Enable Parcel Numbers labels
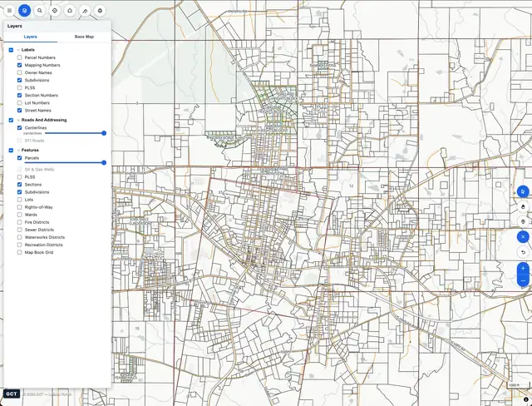The image size is (532, 406). pos(19,57)
